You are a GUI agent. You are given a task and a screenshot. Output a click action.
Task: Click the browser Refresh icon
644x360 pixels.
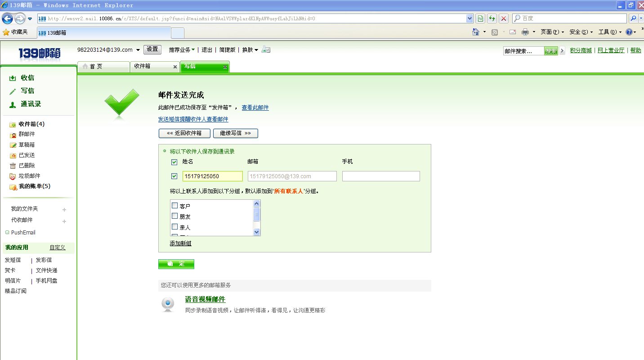492,18
